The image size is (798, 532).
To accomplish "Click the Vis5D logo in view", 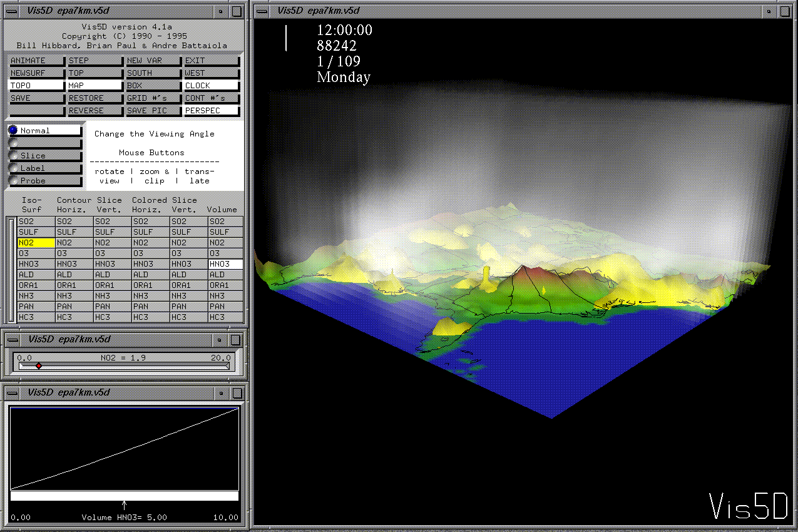I will tap(748, 506).
